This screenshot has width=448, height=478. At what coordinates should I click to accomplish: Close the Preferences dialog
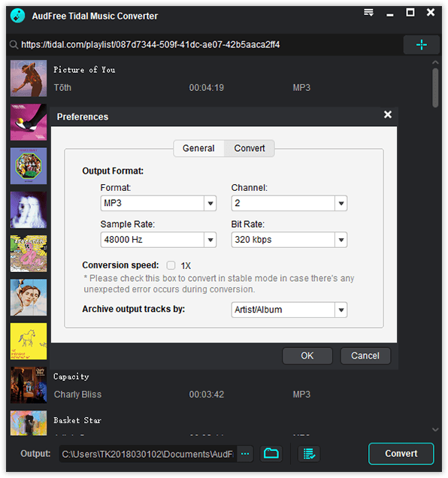[388, 115]
